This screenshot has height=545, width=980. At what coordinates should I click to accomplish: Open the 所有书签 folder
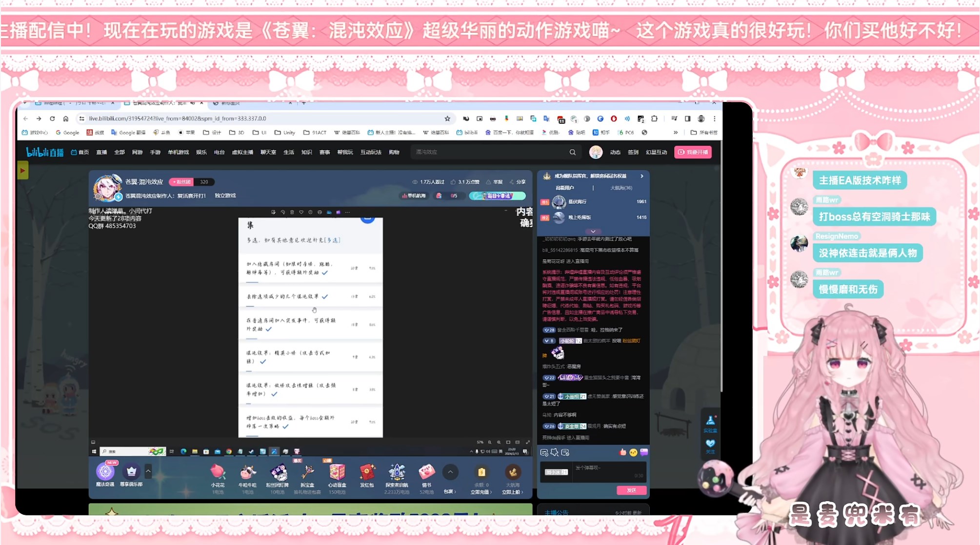tap(704, 133)
